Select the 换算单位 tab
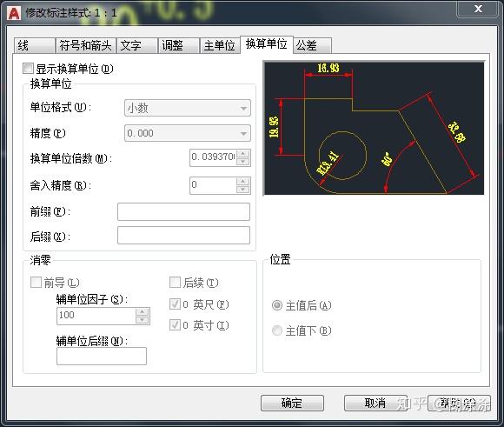504x427 pixels. pos(267,44)
